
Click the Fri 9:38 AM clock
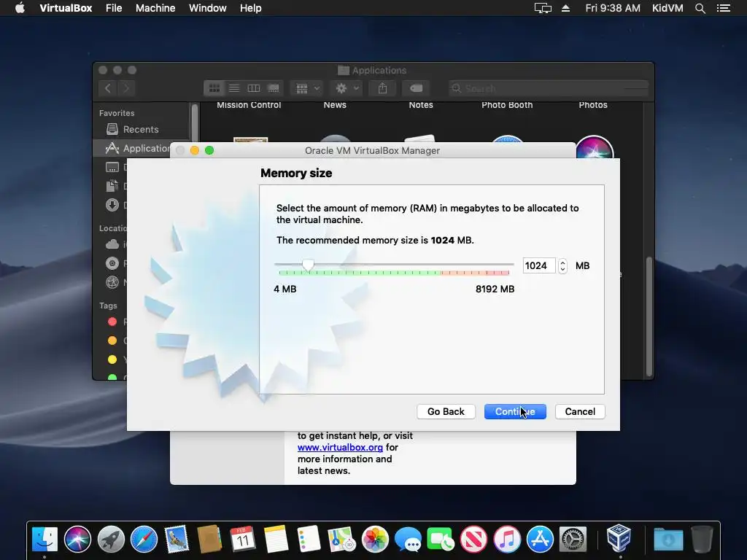613,8
